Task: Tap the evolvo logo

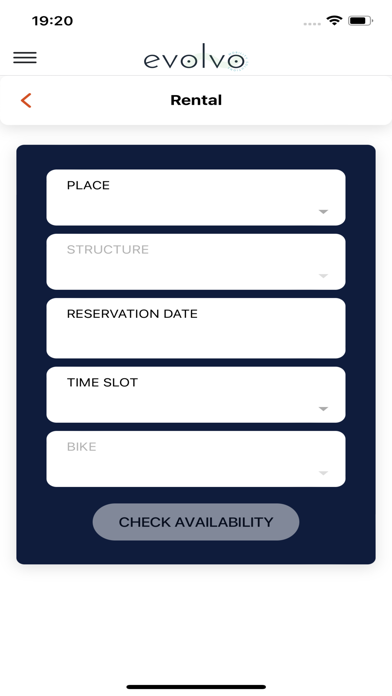Action: 195,57
